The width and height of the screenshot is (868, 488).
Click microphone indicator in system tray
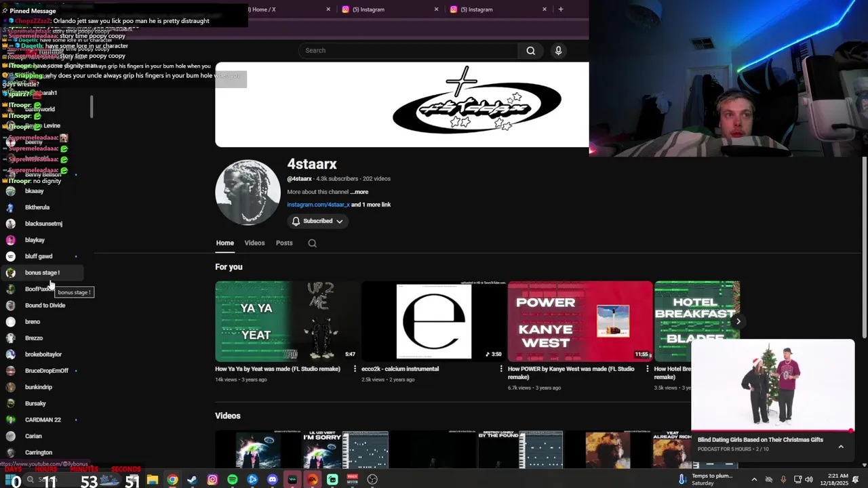[x=783, y=480]
